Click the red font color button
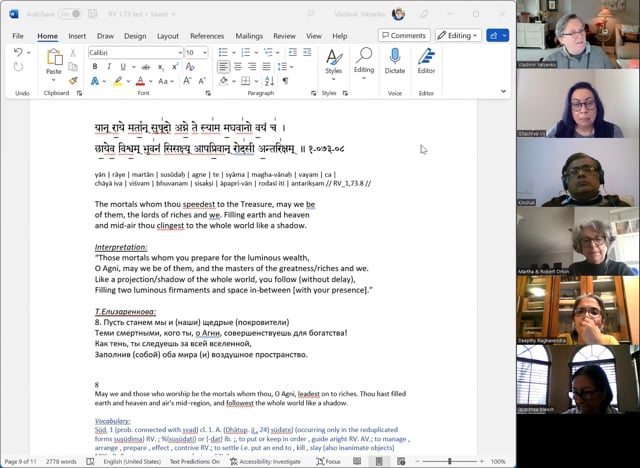The width and height of the screenshot is (640, 468). (x=140, y=81)
